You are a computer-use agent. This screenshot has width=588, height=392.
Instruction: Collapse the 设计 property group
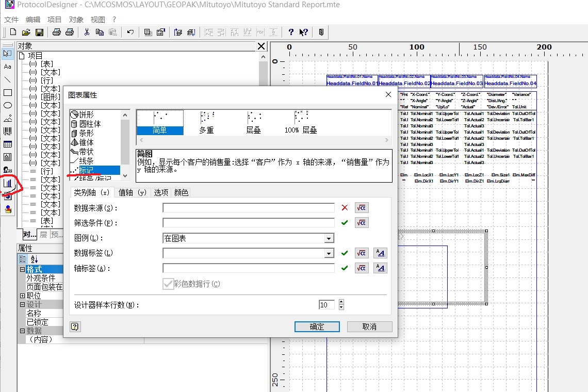tap(23, 305)
